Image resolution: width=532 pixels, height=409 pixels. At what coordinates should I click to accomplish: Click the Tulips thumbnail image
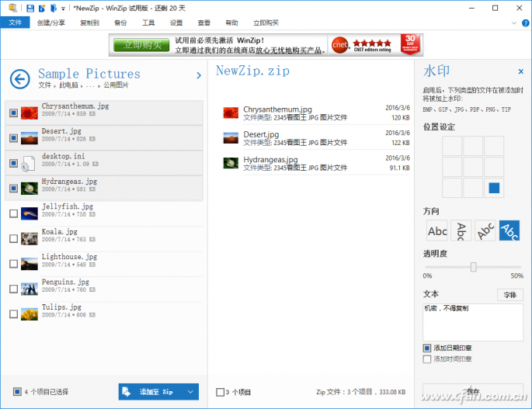click(30, 314)
